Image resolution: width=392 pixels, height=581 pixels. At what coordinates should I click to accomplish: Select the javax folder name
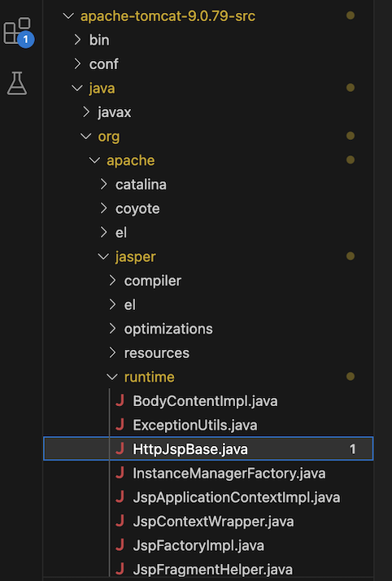click(x=115, y=112)
